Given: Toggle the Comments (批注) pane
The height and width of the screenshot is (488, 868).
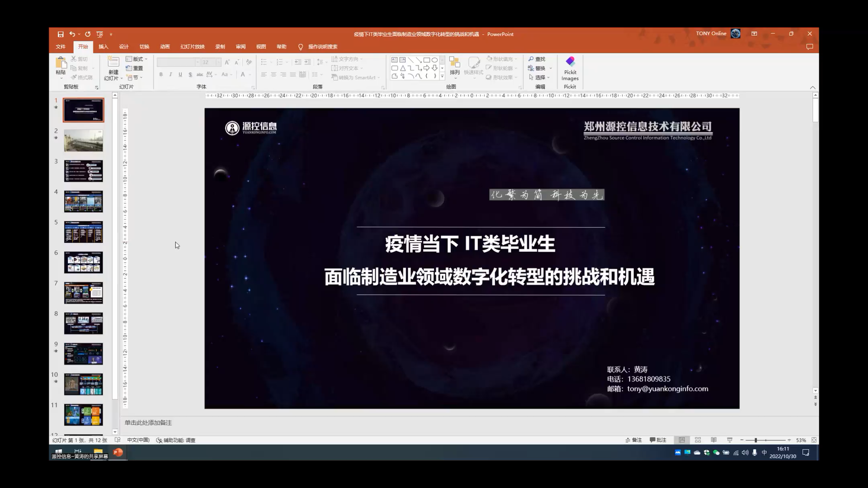Looking at the screenshot, I should click(x=658, y=440).
